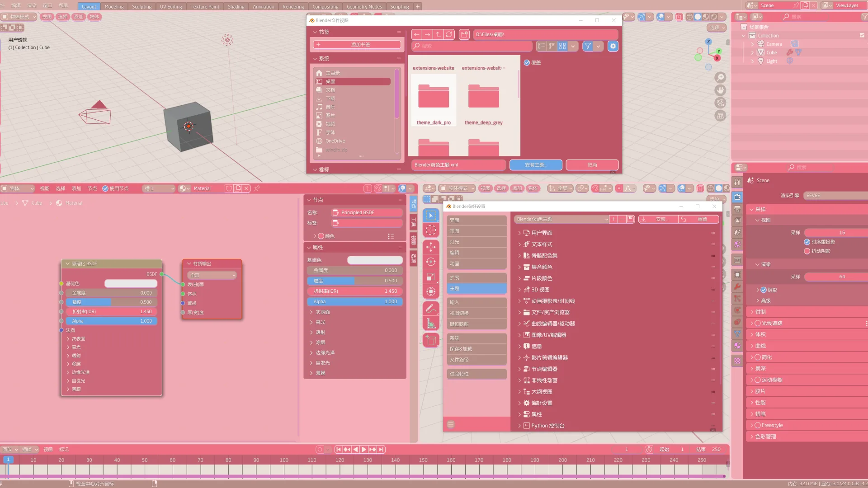Click the zoom magnifier gizmo in viewport
This screenshot has height=488, width=868.
[x=720, y=77]
